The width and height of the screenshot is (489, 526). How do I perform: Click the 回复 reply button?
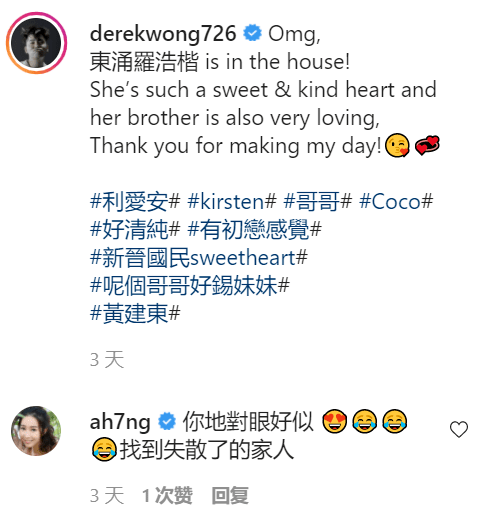(x=230, y=495)
